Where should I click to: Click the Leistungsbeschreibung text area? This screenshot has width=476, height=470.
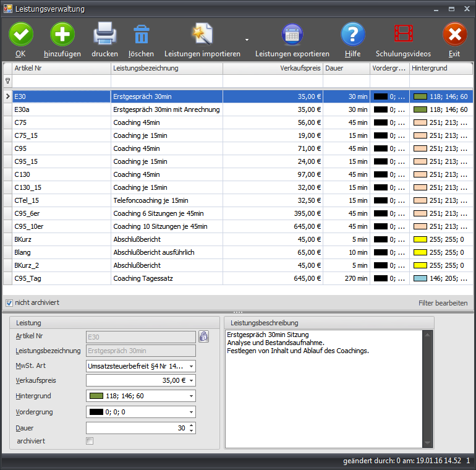[x=323, y=396]
